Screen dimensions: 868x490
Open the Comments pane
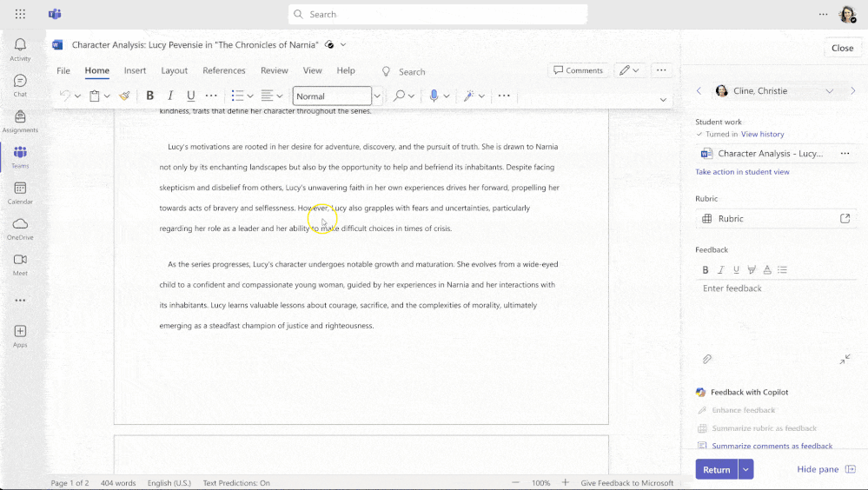coord(579,70)
